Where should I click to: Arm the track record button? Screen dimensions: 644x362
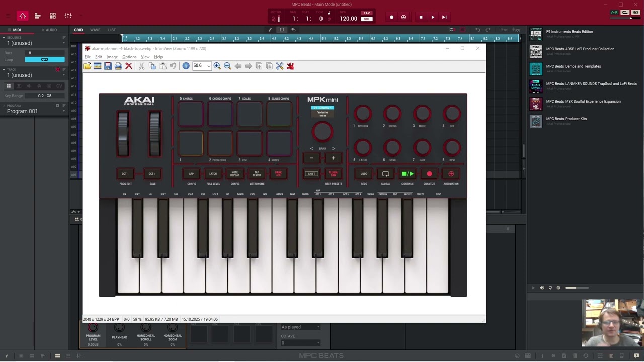pos(58,69)
